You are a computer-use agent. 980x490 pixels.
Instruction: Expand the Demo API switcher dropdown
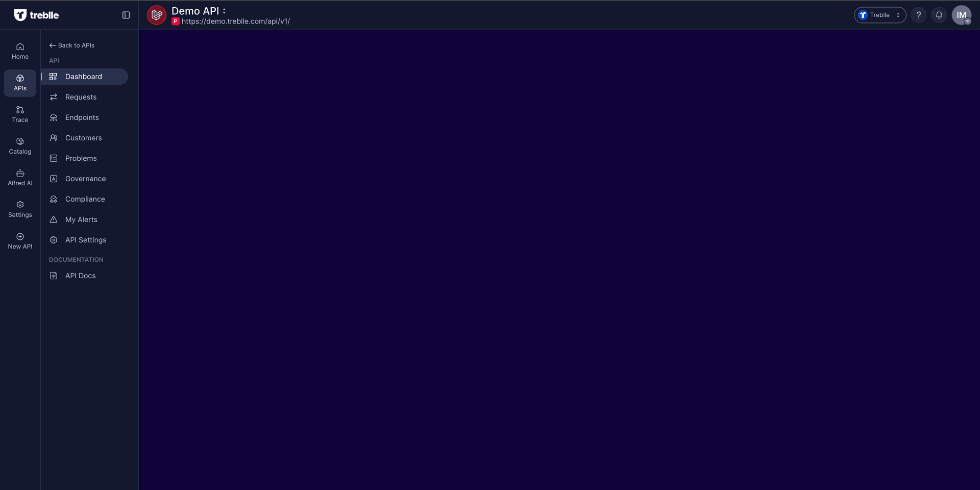pyautogui.click(x=224, y=11)
